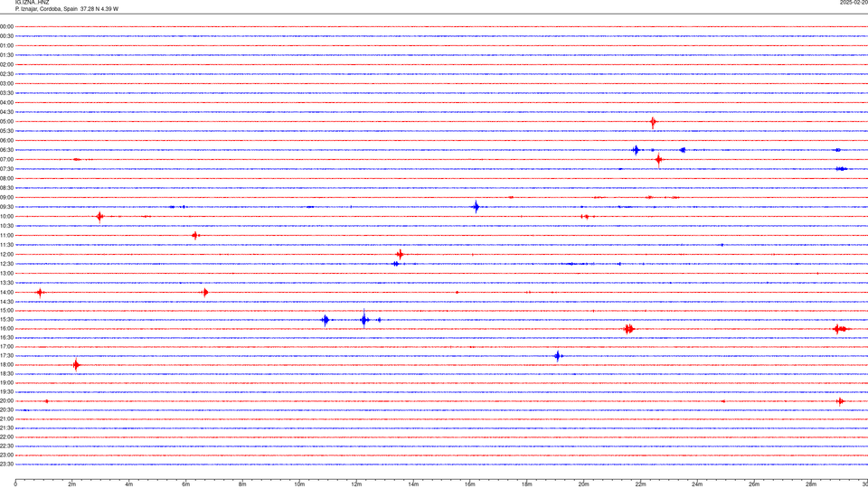Click the '14:00' time label
Viewport: 868px width, 488px height.
(7, 292)
